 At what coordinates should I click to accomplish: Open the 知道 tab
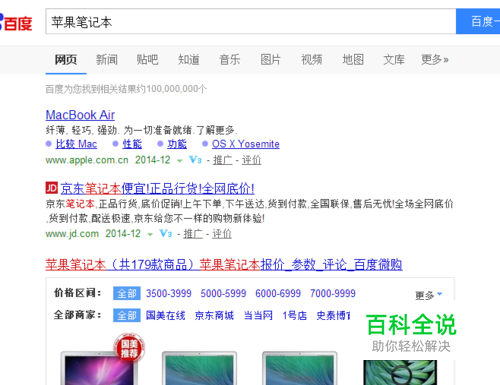[x=189, y=60]
